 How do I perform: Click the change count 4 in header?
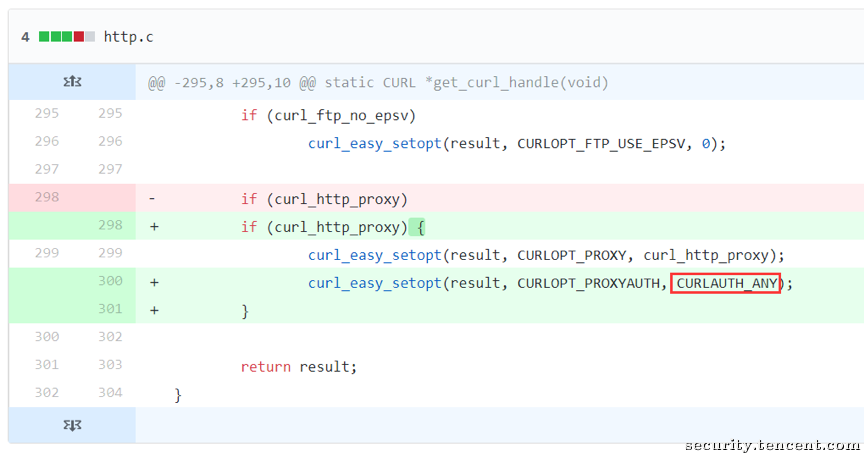click(x=25, y=37)
